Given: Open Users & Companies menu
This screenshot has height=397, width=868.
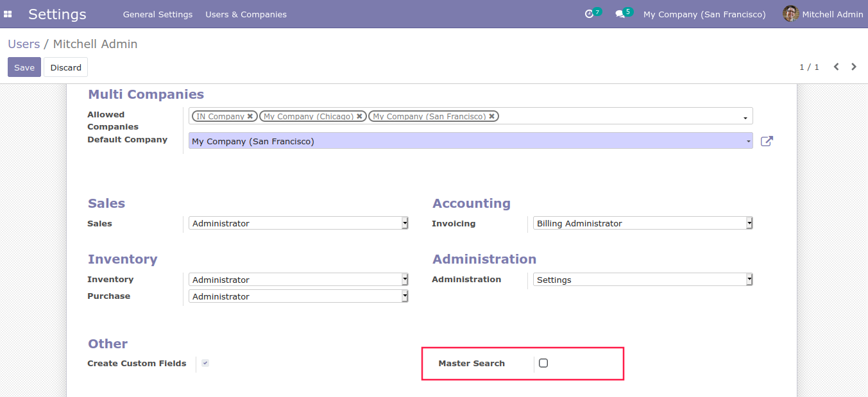Looking at the screenshot, I should click(x=246, y=14).
